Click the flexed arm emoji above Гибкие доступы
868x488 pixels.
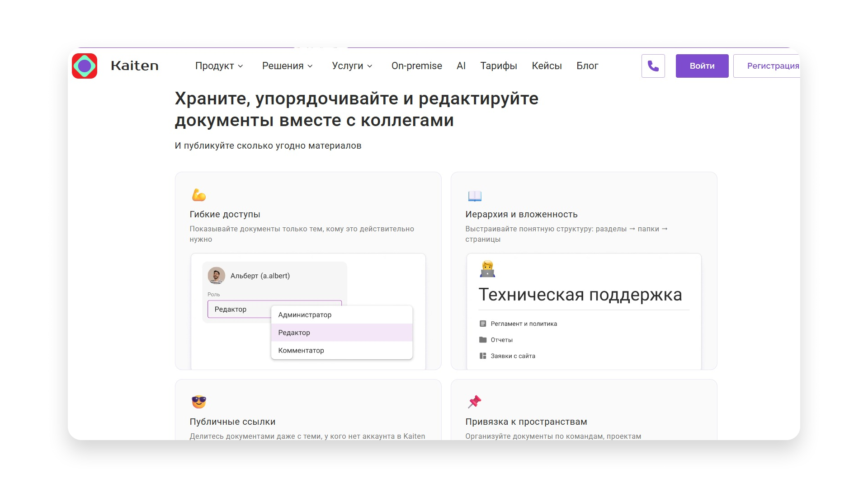point(198,195)
